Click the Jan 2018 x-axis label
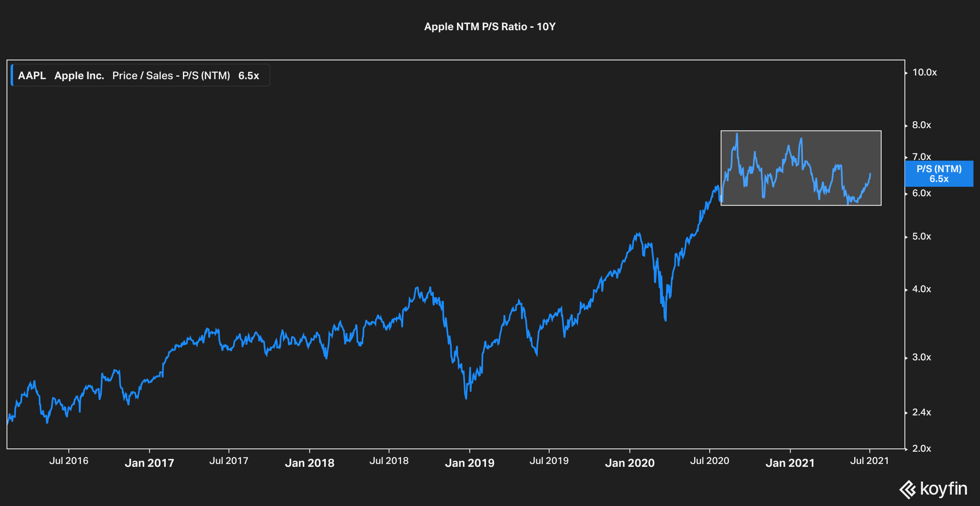The width and height of the screenshot is (980, 506). (310, 463)
